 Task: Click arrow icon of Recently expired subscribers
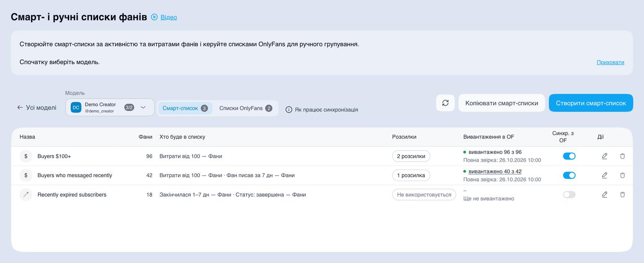(26, 195)
